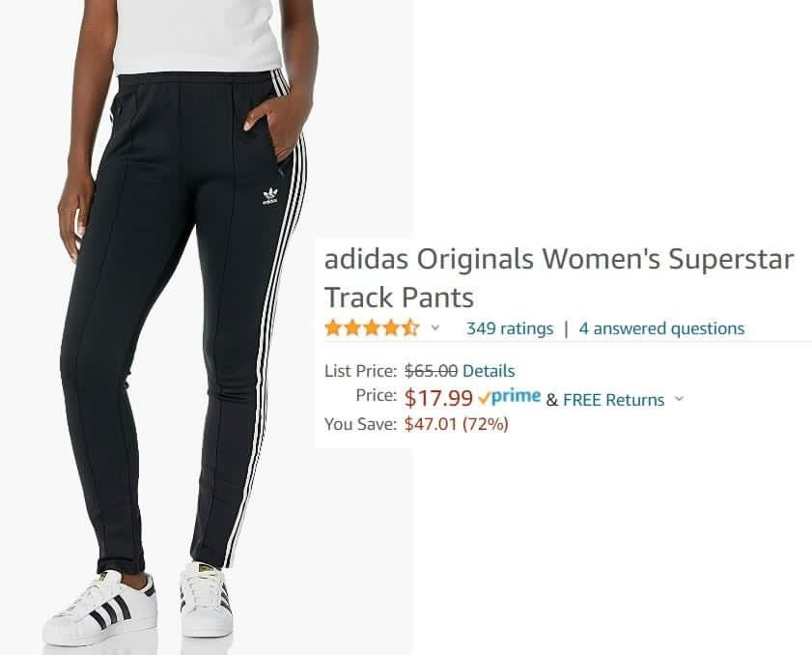
Task: Click the adidas trefoil logo on pants
Action: (269, 196)
